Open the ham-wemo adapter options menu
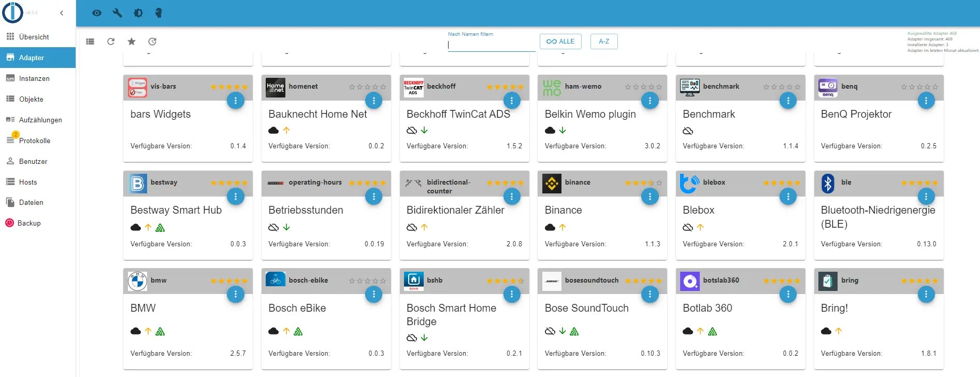This screenshot has width=980, height=377. point(650,101)
